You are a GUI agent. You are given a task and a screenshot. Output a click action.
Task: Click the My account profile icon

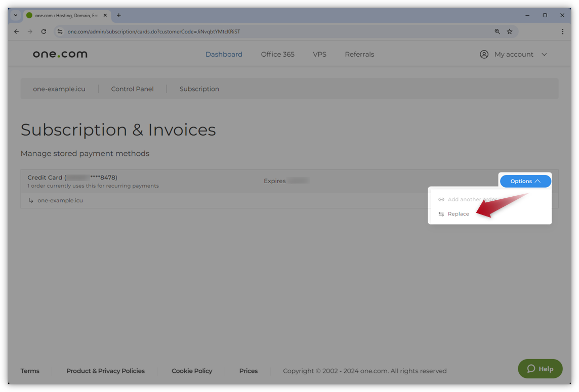484,54
